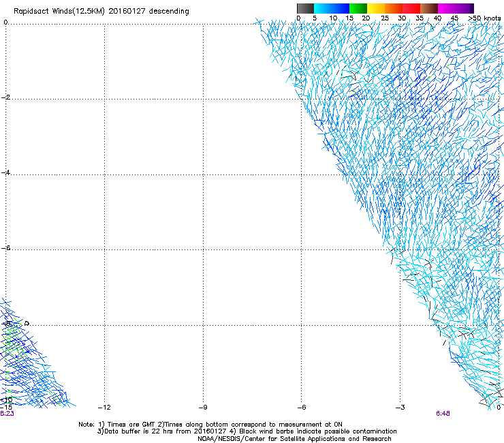Click the 'Black wind barbs indicate possible contamination' note
This screenshot has width=504, height=443.
click(318, 431)
